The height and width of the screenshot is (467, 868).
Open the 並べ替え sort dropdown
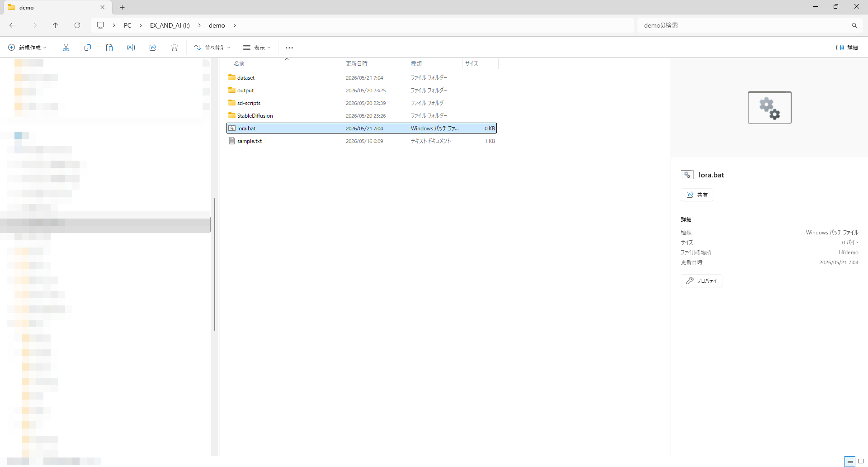click(x=212, y=48)
